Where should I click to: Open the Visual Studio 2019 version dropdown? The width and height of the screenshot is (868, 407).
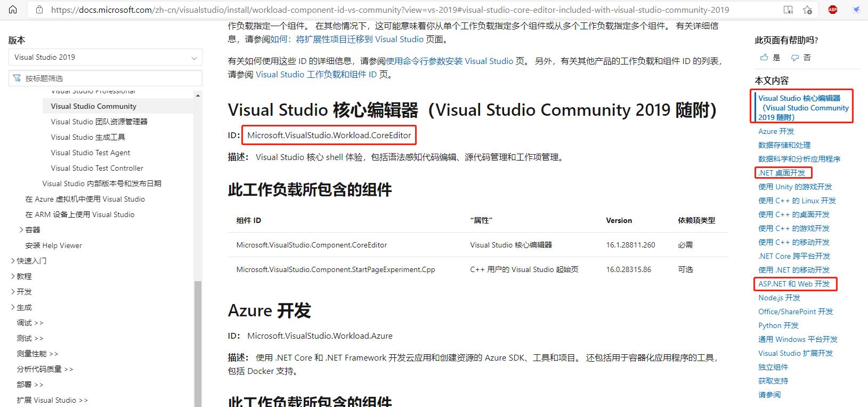(x=106, y=57)
